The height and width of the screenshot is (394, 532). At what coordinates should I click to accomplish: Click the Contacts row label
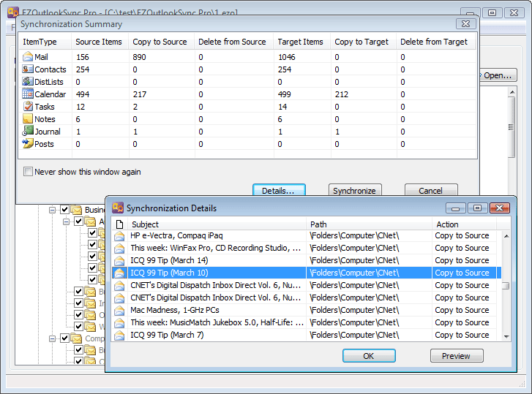point(50,69)
